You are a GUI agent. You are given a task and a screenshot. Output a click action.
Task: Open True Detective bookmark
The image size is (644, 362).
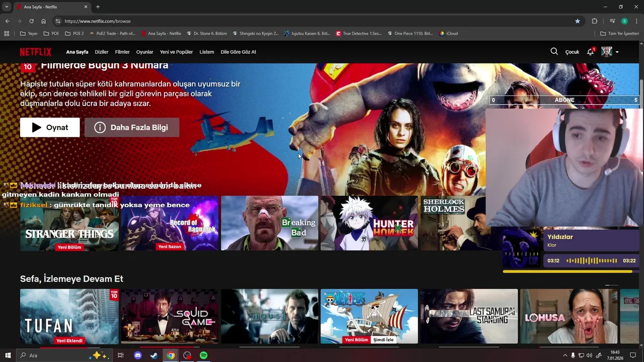coord(359,34)
